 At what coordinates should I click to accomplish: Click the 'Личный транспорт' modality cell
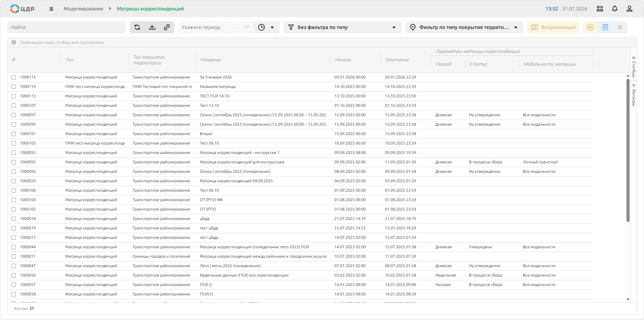540,162
